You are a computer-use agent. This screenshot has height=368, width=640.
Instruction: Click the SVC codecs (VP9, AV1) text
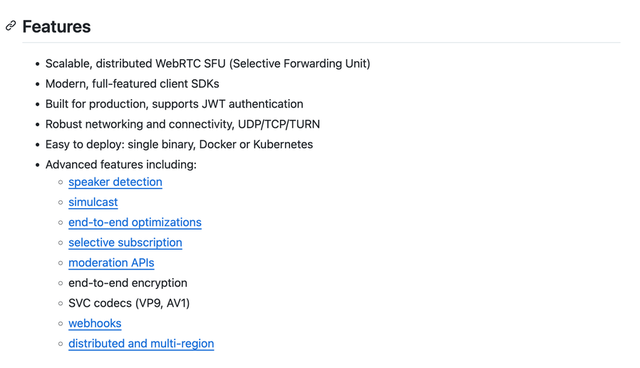pos(129,303)
